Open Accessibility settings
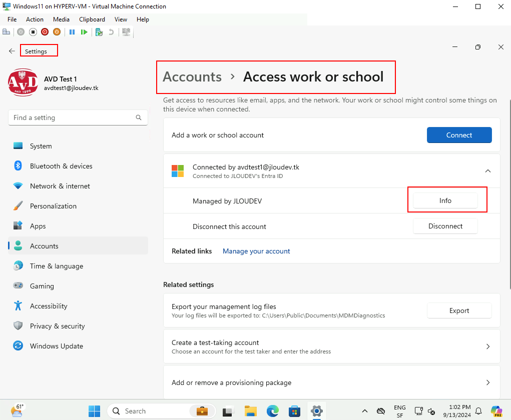The height and width of the screenshot is (420, 511). 78,306
